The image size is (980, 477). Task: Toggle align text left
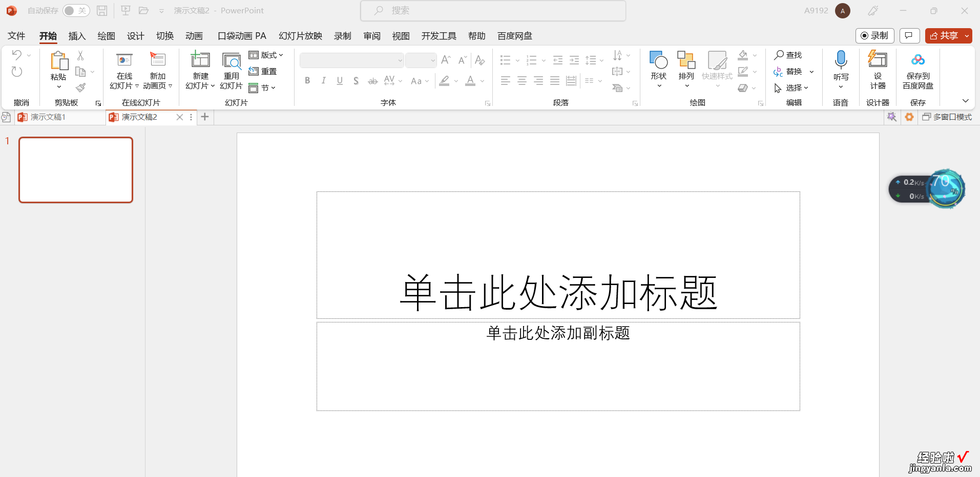[x=506, y=80]
